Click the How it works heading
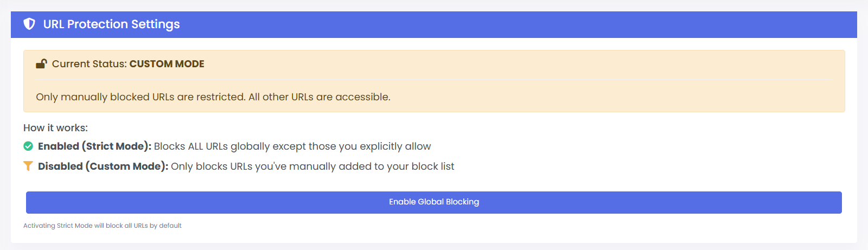Screen dimensions: 868x250 [55, 128]
